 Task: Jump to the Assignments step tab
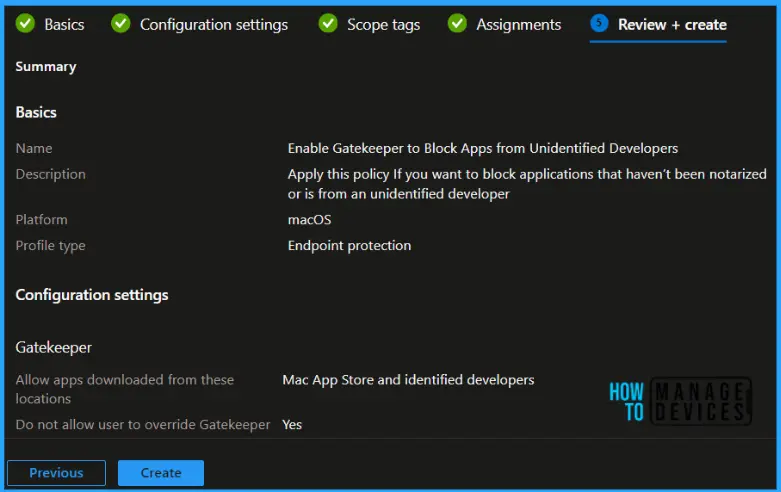(519, 24)
